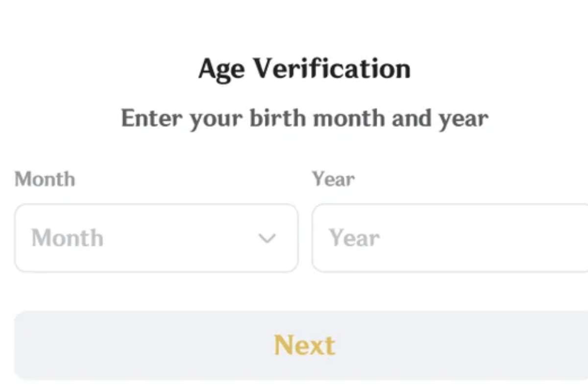
Task: Click the chevron arrow in Month dropdown
Action: (267, 239)
